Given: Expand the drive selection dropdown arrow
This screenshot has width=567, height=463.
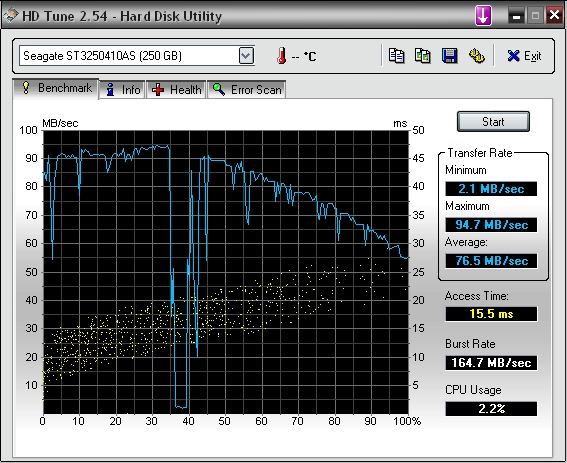Looking at the screenshot, I should point(246,56).
